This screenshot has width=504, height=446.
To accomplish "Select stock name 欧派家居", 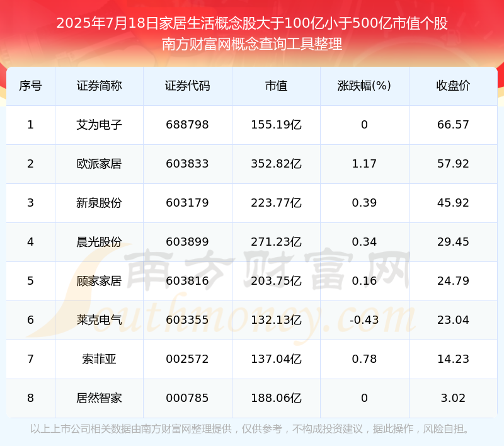I will pos(99,164).
